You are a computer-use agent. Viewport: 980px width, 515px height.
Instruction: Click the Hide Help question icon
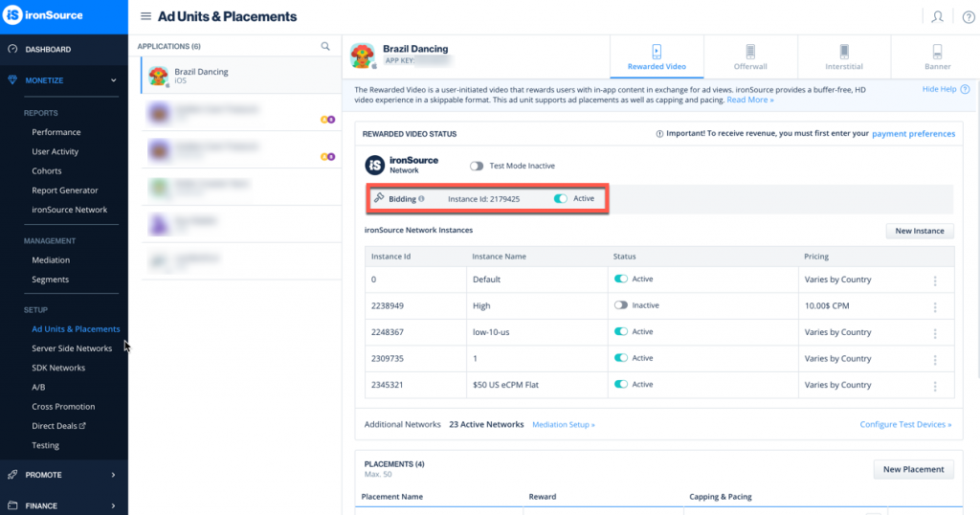965,89
